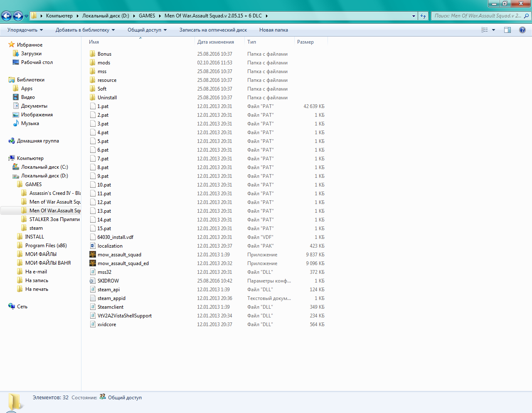Open the Изображения library

coord(37,115)
